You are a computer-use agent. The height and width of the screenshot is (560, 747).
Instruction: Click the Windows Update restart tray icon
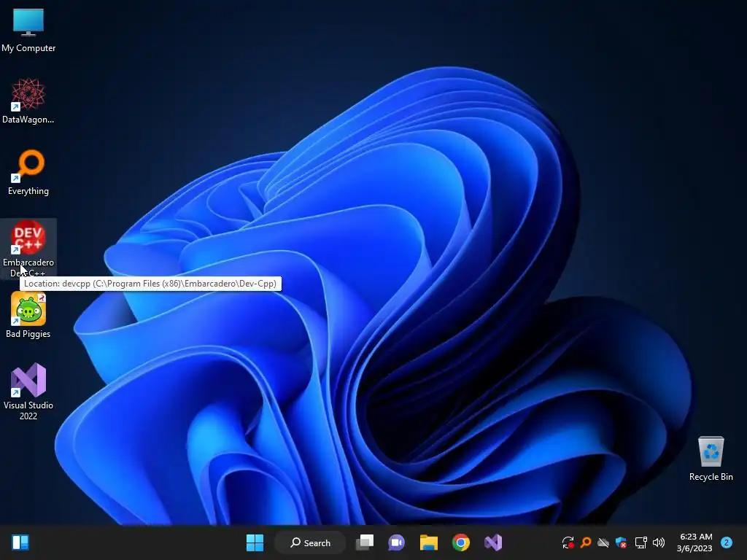[568, 542]
